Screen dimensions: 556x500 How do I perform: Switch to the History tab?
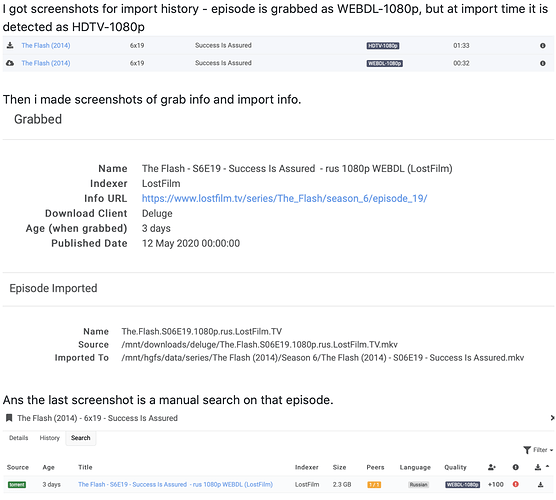pyautogui.click(x=50, y=438)
